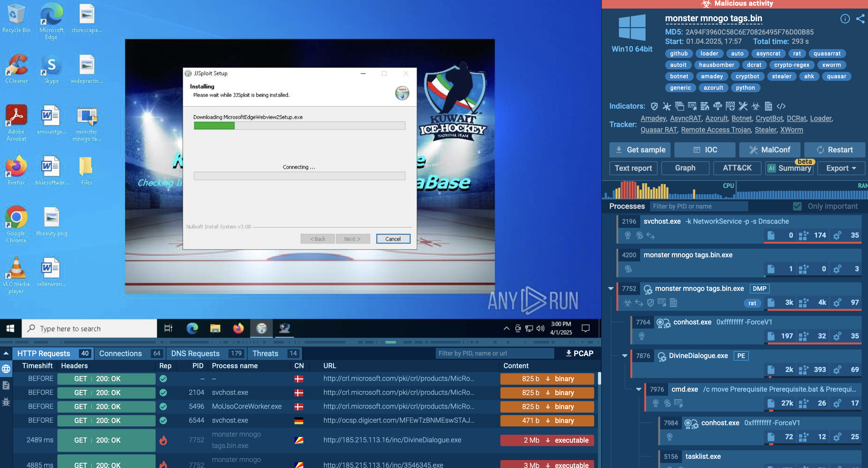Click the PE badge on DivineDialogue.exe
The width and height of the screenshot is (868, 468).
(741, 356)
